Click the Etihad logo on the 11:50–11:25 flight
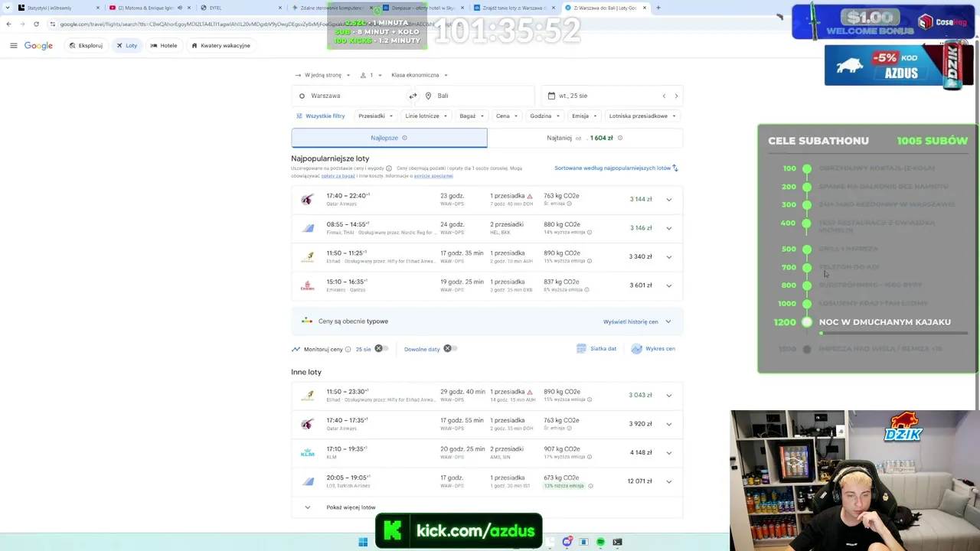 coord(307,256)
